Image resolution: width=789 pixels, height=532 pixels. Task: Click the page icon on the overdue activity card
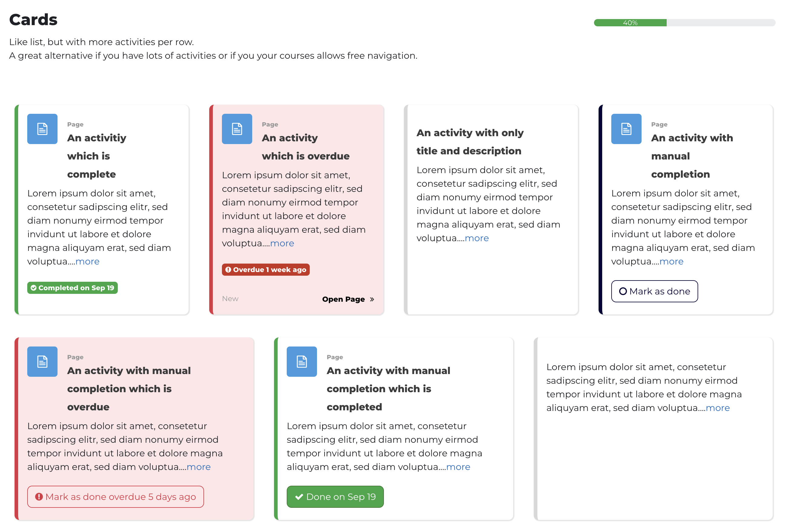pos(237,129)
